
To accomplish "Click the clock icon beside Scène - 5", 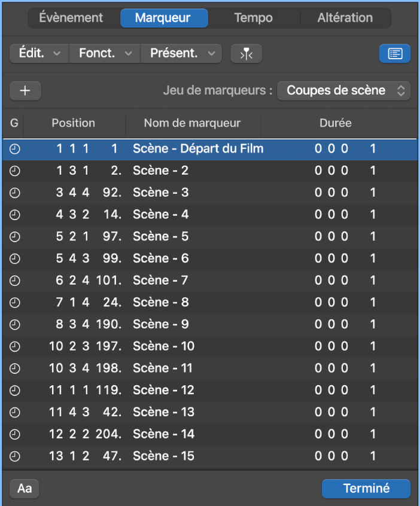I will 14,236.
